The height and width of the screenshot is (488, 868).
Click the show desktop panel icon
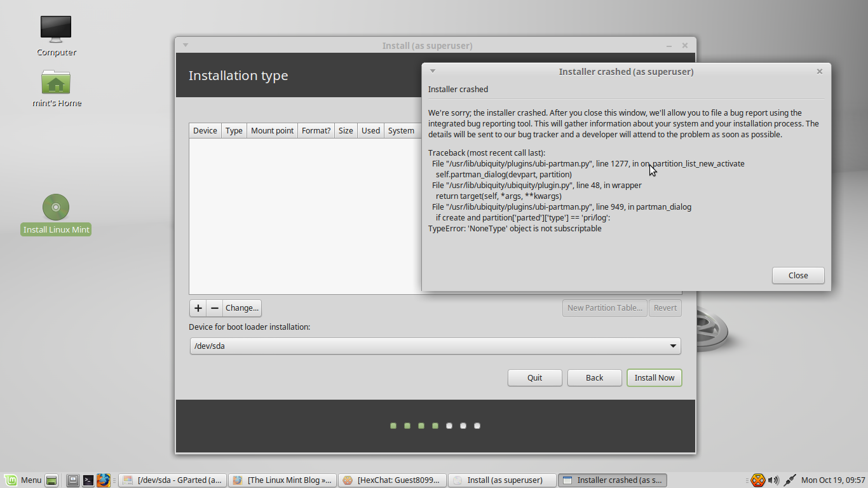51,480
